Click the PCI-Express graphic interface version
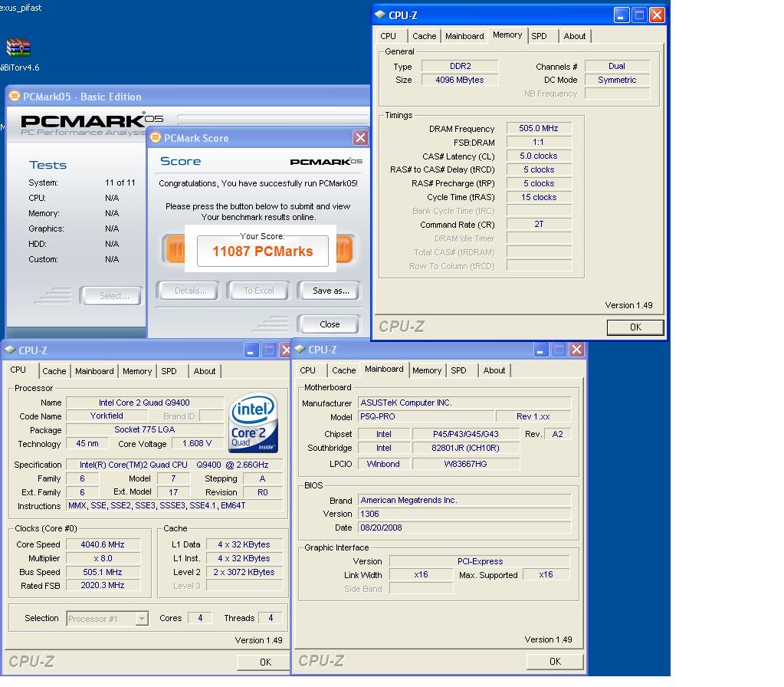Viewport: 784px width, 687px height. 480,561
